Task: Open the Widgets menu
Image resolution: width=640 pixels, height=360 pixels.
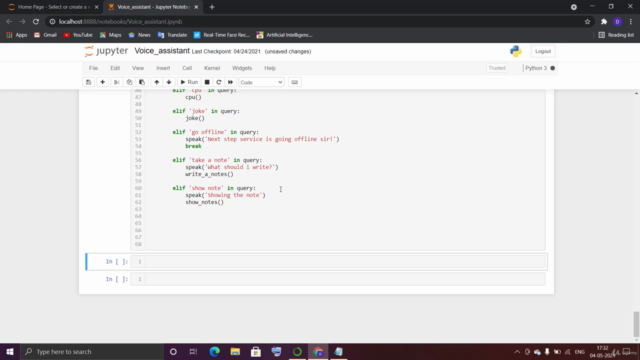Action: pos(242,68)
